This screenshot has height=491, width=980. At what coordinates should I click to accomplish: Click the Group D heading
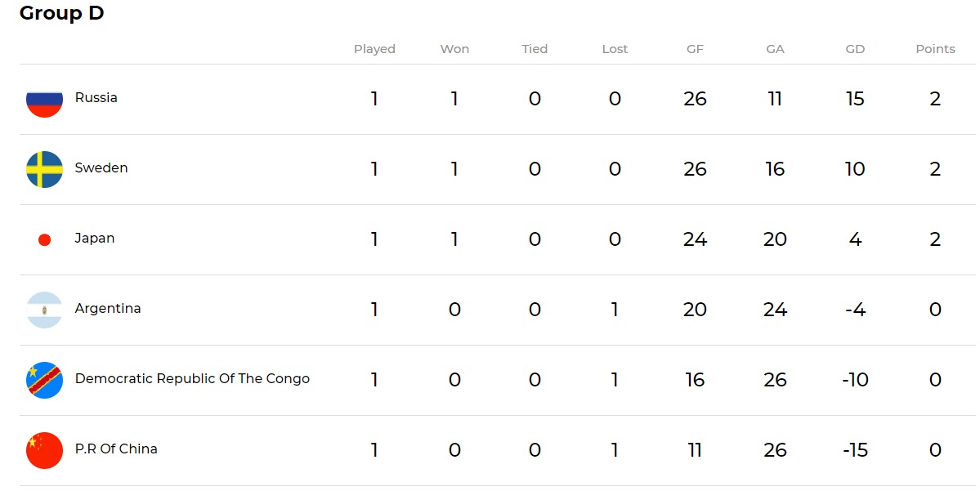point(62,14)
